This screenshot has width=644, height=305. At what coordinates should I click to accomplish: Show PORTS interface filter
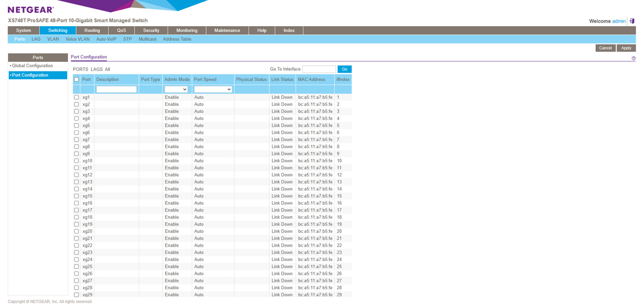[81, 69]
